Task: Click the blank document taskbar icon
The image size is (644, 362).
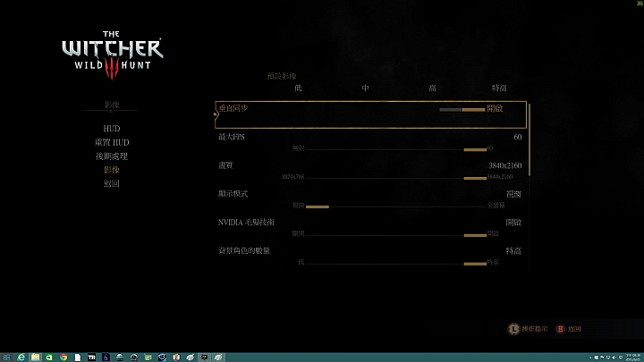Action: tap(77, 358)
